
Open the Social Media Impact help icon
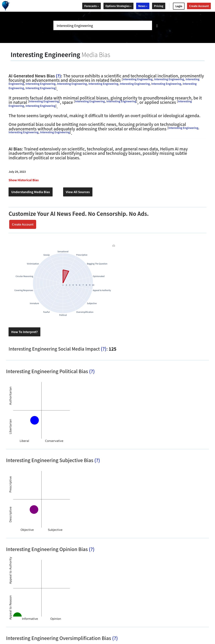[104, 349]
